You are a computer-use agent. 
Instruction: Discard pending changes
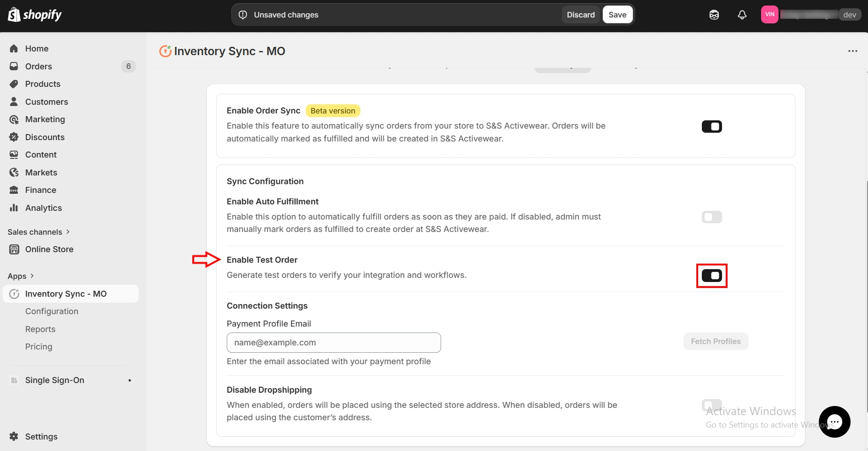pyautogui.click(x=580, y=14)
